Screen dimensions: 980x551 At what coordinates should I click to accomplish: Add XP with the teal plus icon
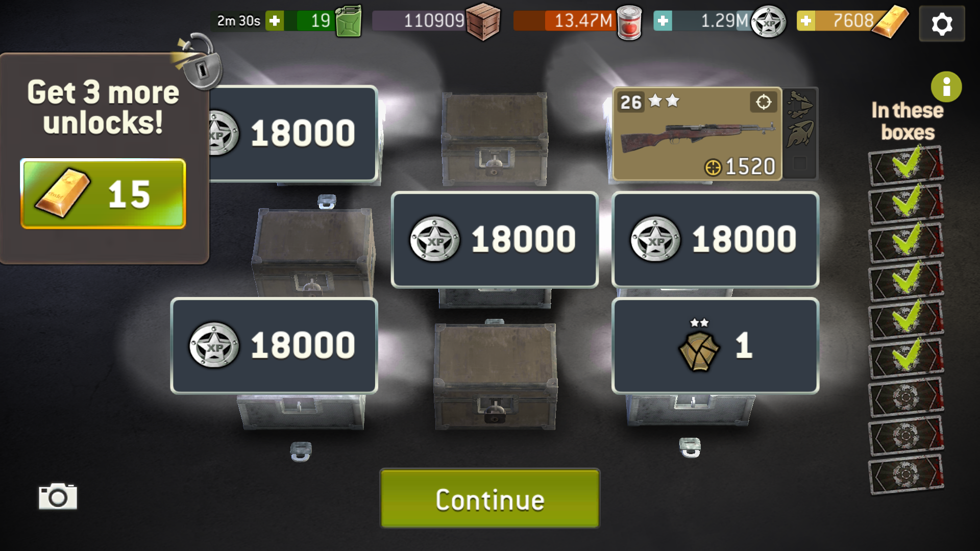[x=663, y=21]
